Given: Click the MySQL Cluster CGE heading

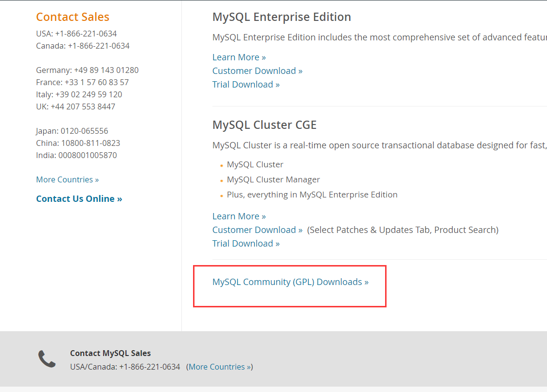Looking at the screenshot, I should pos(264,125).
